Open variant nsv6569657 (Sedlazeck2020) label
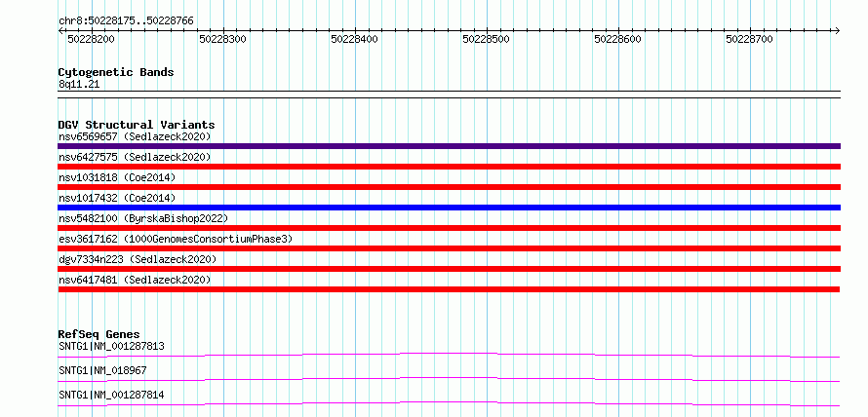The width and height of the screenshot is (868, 417). pyautogui.click(x=135, y=136)
